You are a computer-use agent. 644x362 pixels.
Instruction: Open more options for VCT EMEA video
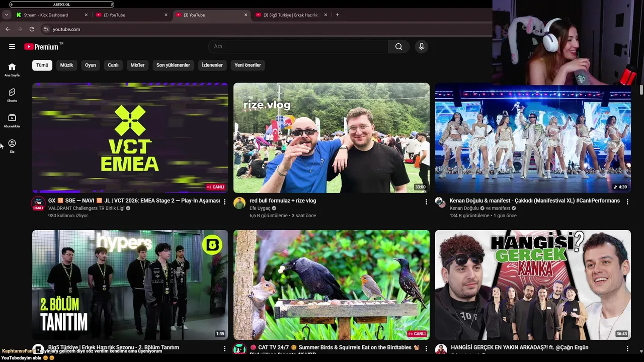click(224, 202)
